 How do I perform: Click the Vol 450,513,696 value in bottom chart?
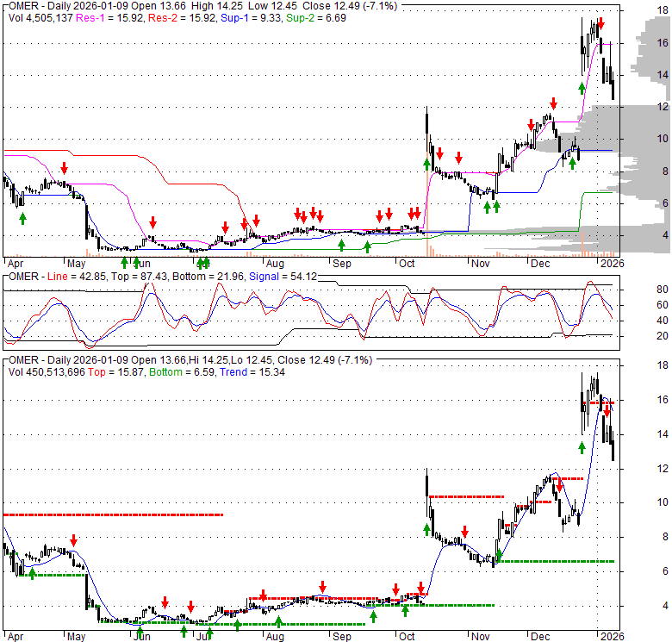(47, 372)
